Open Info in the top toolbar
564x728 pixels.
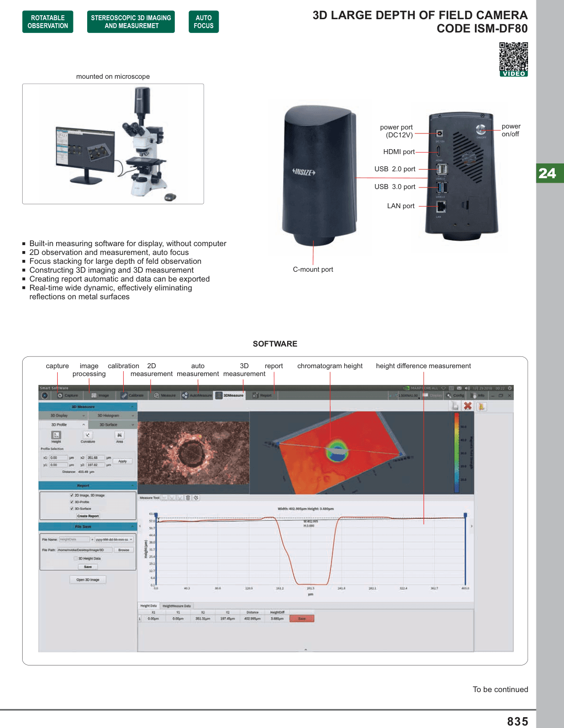[x=478, y=395]
